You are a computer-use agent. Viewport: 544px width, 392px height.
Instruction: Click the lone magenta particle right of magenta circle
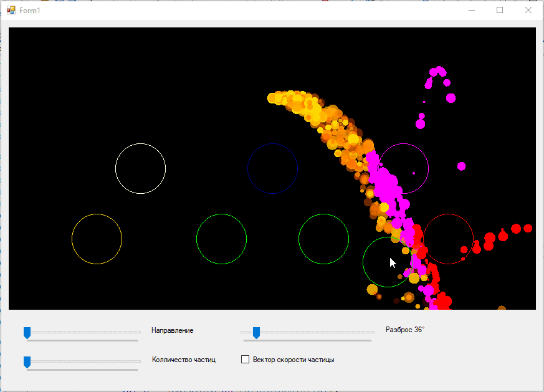[461, 166]
